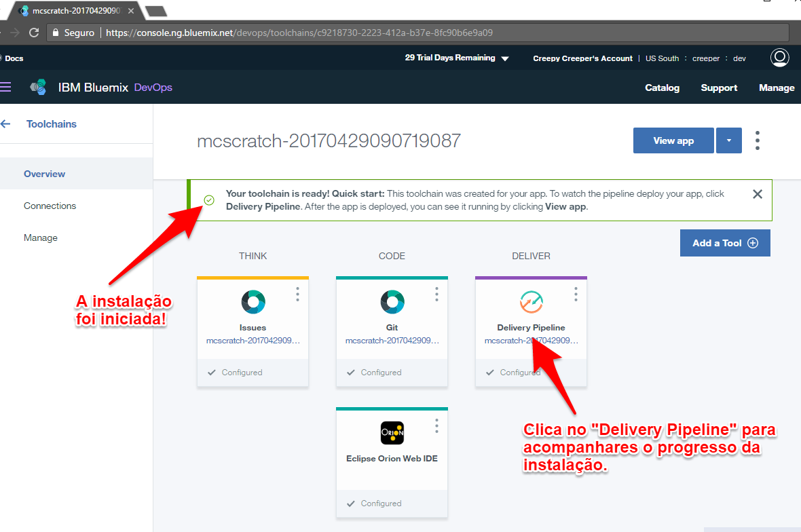Open the Issues card options menu
This screenshot has height=532, width=801.
pos(297,294)
